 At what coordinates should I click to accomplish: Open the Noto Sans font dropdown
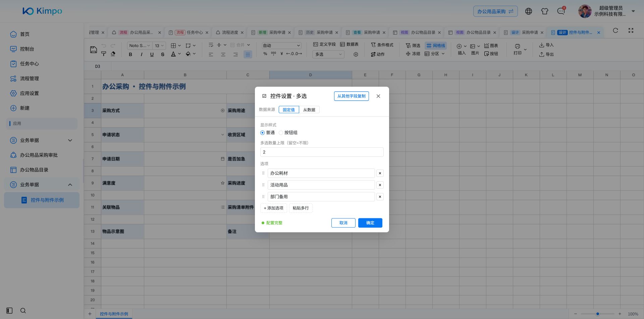(140, 46)
